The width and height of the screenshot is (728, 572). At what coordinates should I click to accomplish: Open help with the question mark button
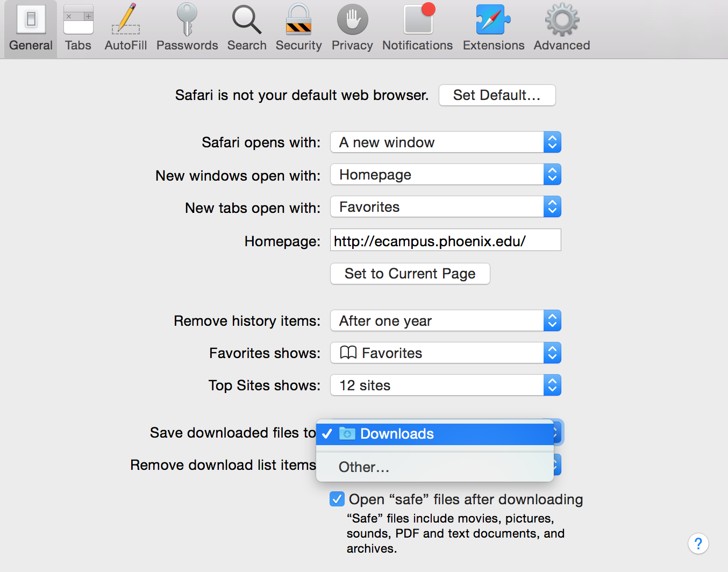698,544
